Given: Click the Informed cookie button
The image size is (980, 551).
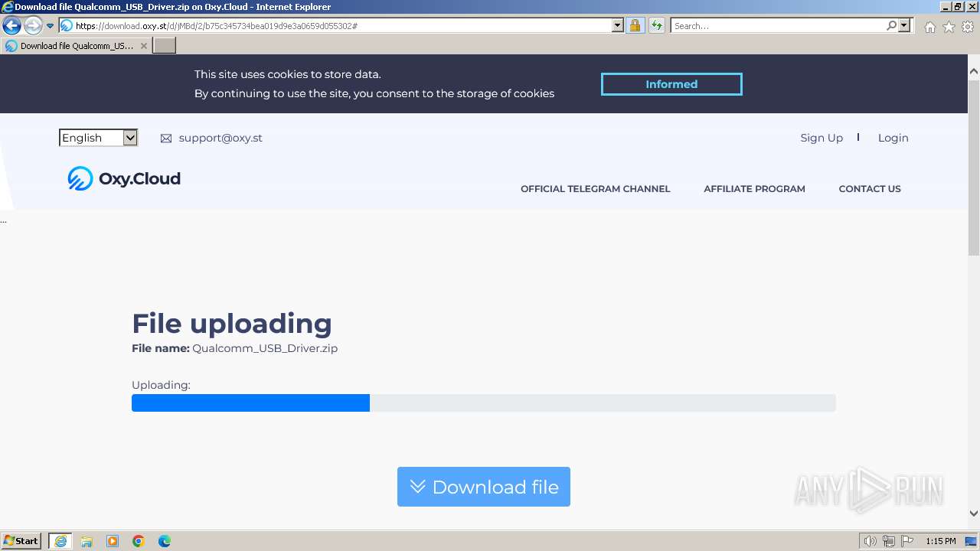Looking at the screenshot, I should pyautogui.click(x=671, y=84).
